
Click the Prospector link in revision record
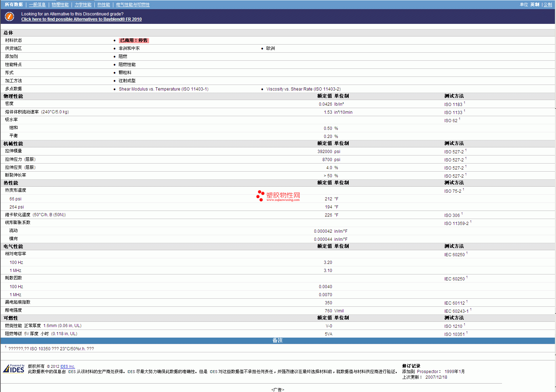point(427,372)
